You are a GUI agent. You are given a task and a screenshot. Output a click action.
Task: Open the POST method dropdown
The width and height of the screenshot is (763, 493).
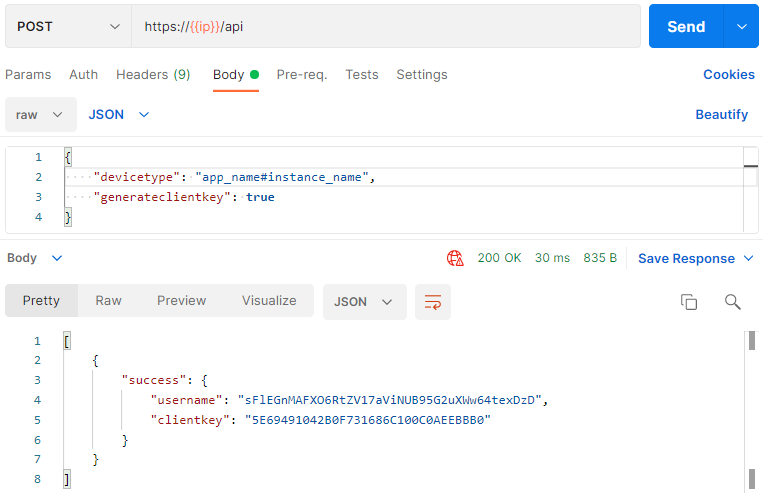[67, 27]
